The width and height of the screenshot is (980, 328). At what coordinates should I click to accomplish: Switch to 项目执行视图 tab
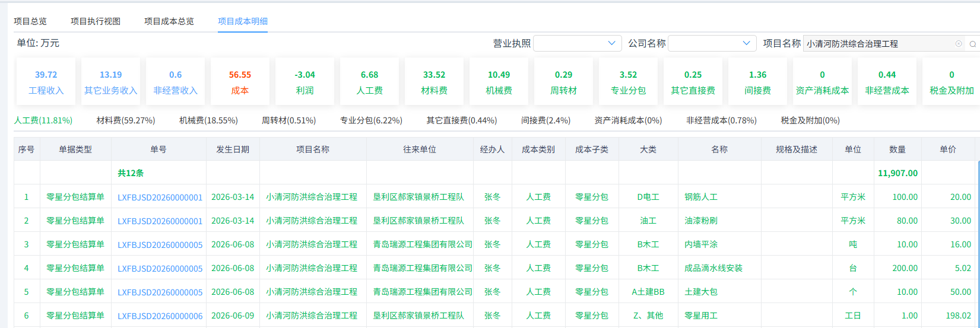pos(96,21)
